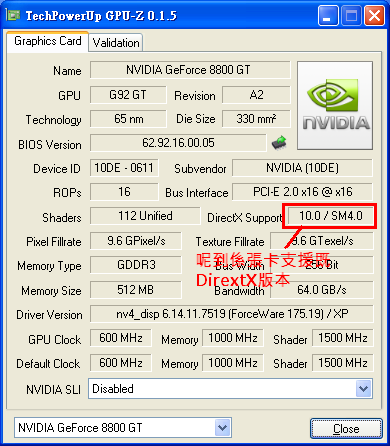Close the window with the red X
390x446 pixels.
pos(374,16)
